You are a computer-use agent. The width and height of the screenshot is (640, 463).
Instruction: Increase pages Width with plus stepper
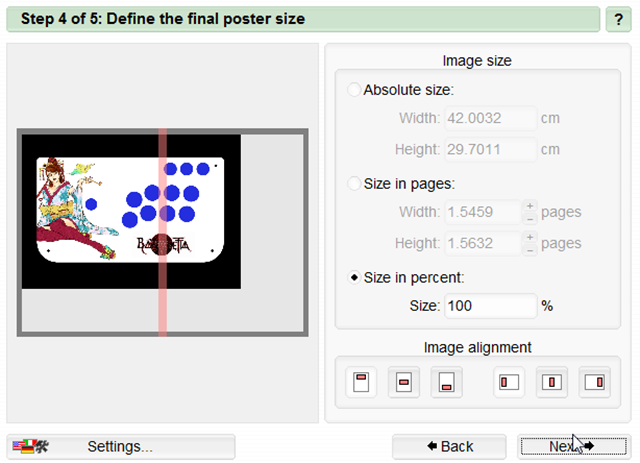530,206
